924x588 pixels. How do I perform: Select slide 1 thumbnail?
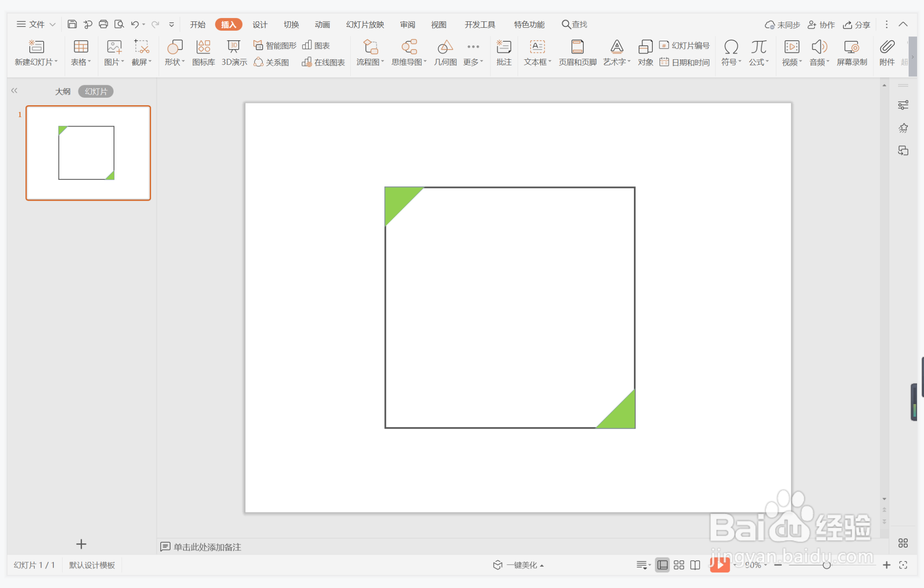tap(88, 153)
